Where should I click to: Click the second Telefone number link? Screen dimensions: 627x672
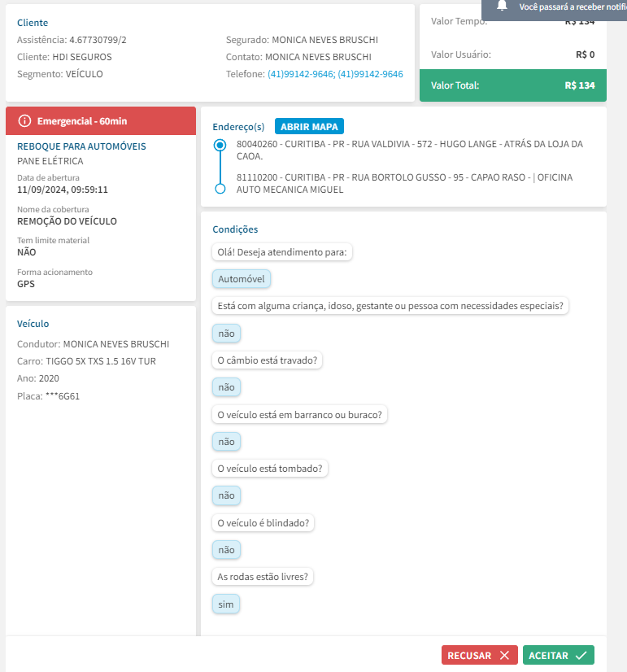coord(370,74)
